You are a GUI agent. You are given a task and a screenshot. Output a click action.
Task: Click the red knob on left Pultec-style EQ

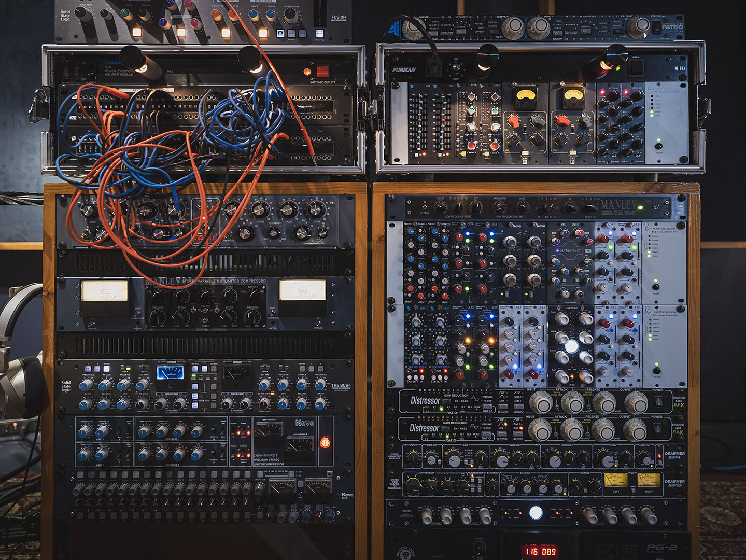click(x=513, y=121)
